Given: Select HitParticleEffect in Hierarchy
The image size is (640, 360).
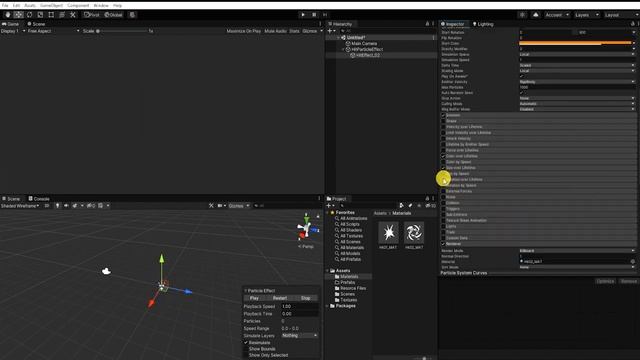Looking at the screenshot, I should coord(367,49).
